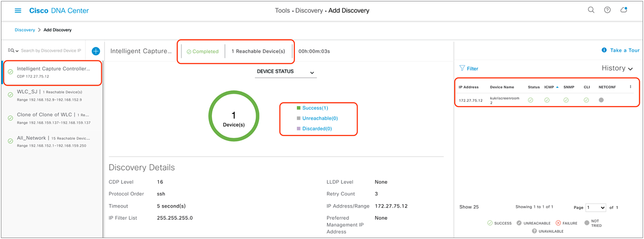Screen dimensions: 644x239
Task: Click the Unreachable(0) legend link
Action: click(x=320, y=118)
